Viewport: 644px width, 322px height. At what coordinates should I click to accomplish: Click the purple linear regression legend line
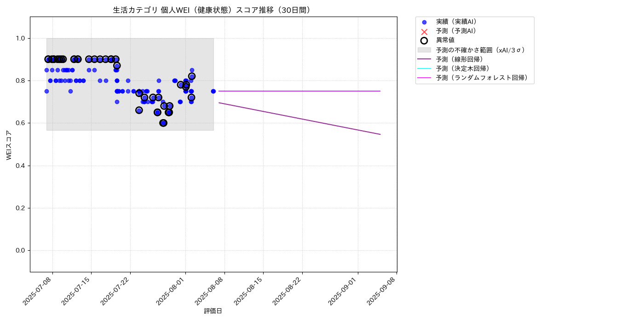click(x=424, y=59)
